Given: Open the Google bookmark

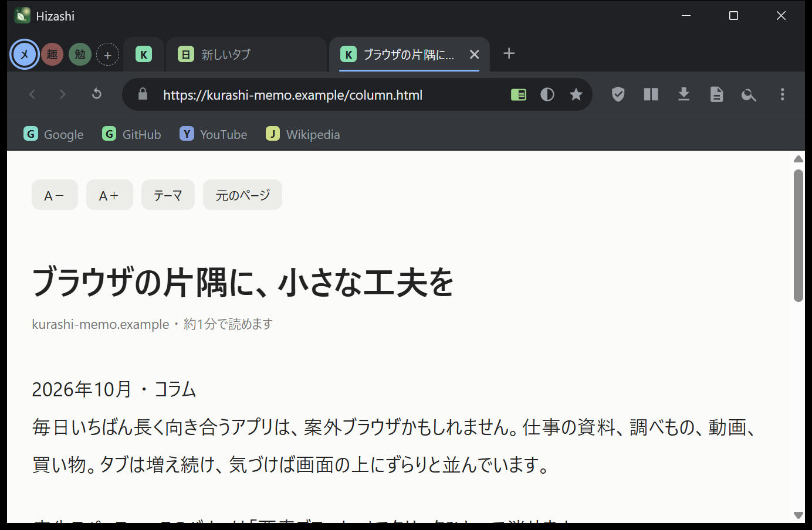Looking at the screenshot, I should (54, 134).
